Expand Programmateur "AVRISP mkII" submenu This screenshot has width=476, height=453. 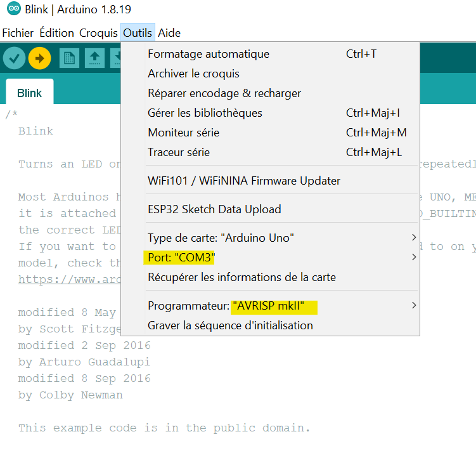point(270,306)
